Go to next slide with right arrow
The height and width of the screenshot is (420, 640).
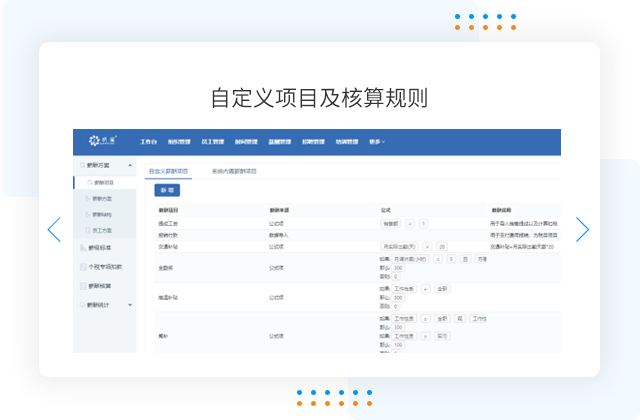(583, 229)
